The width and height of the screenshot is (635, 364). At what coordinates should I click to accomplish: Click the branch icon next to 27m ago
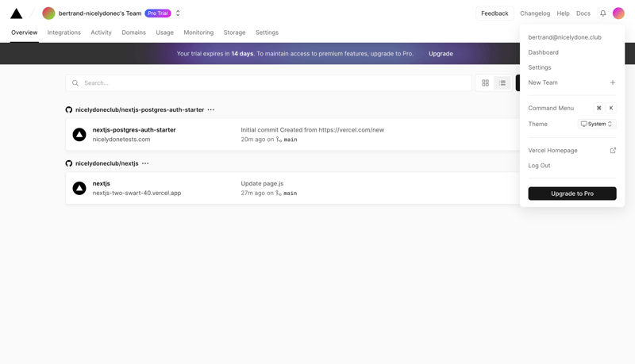coord(279,193)
